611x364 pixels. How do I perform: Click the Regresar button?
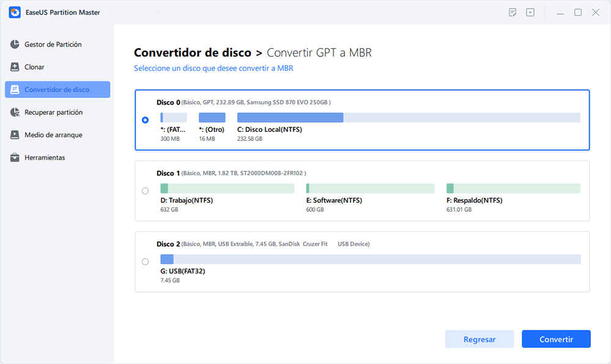click(x=479, y=339)
